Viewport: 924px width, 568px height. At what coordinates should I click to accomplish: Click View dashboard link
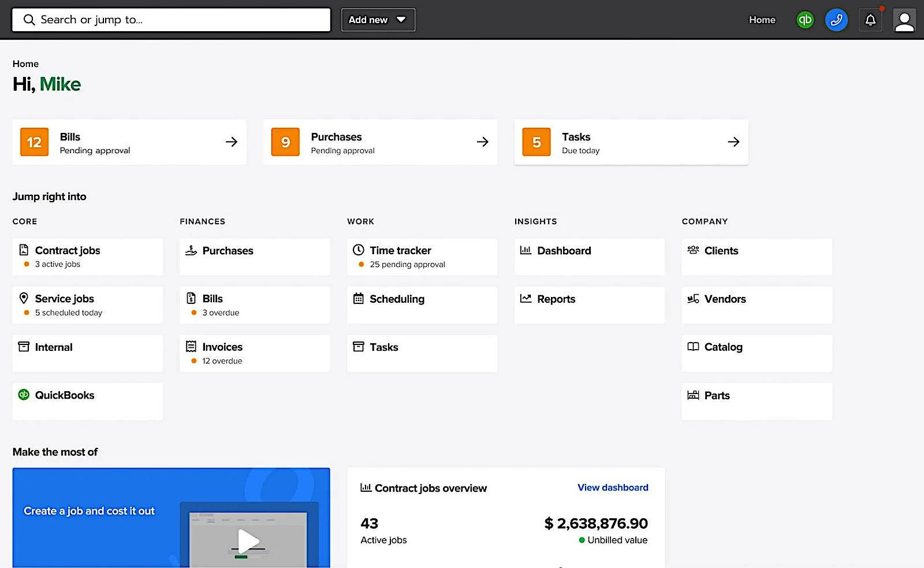point(613,488)
